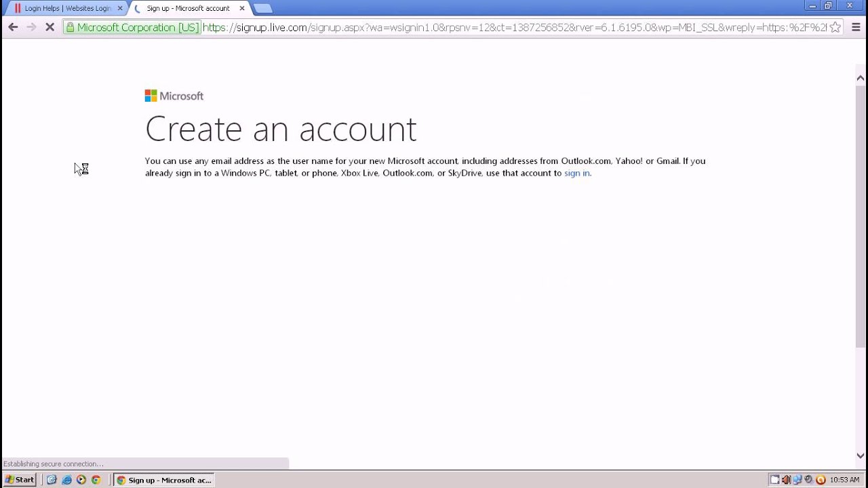
Task: Close the Sign up - Microsoft account tab
Action: click(242, 8)
